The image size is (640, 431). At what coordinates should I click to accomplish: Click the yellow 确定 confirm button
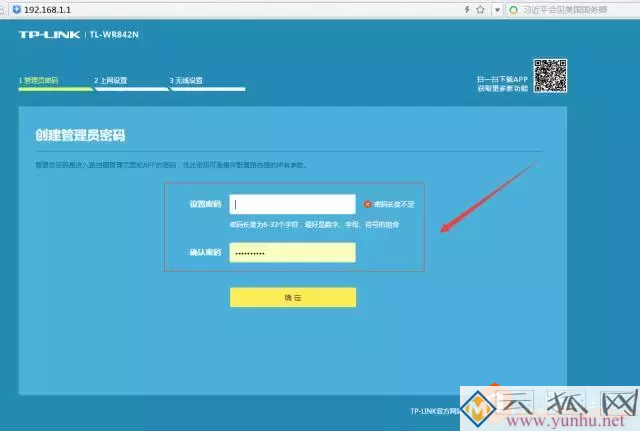293,298
